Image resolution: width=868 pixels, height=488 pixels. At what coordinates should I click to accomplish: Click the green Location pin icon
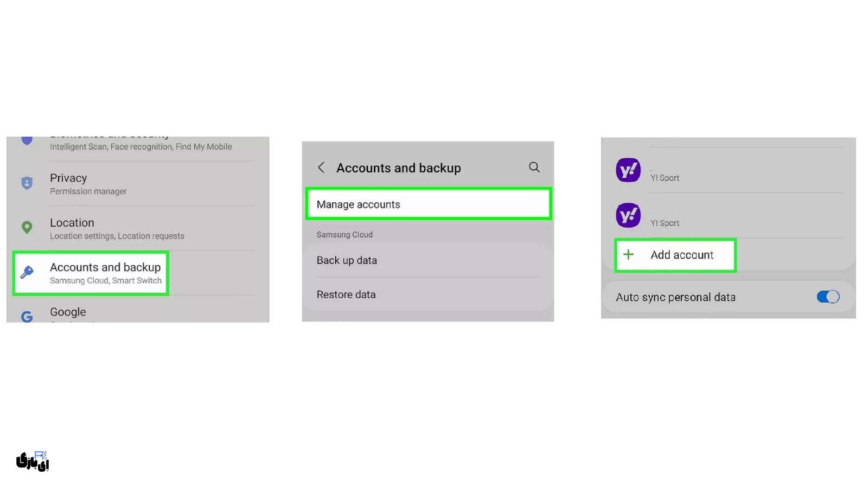(x=27, y=227)
